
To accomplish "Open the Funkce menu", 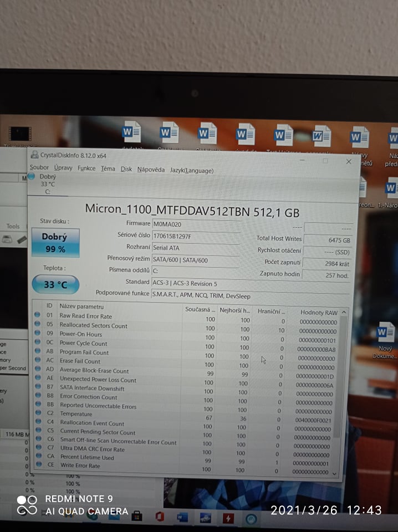I will click(x=86, y=168).
